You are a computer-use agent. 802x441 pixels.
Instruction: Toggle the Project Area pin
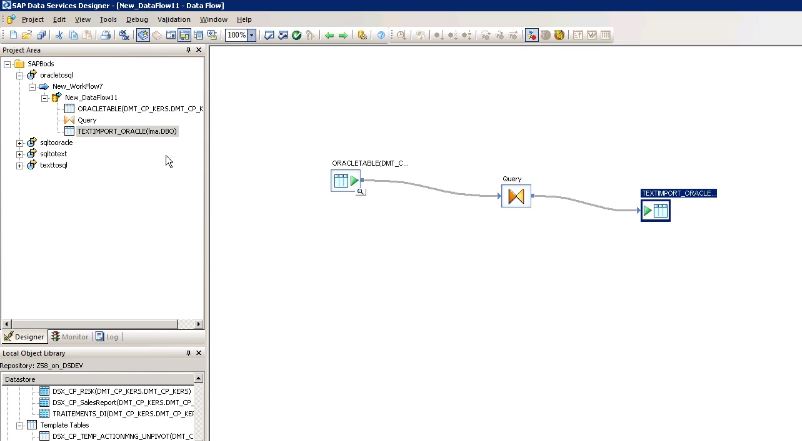click(188, 50)
